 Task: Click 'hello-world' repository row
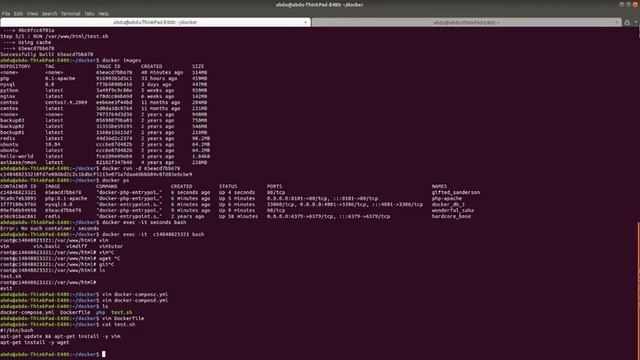pyautogui.click(x=105, y=156)
